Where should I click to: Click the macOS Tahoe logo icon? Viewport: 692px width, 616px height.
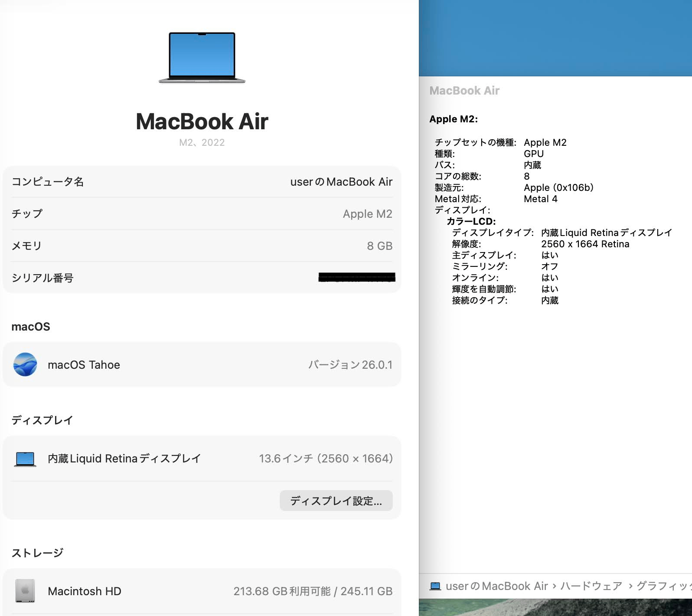[25, 364]
